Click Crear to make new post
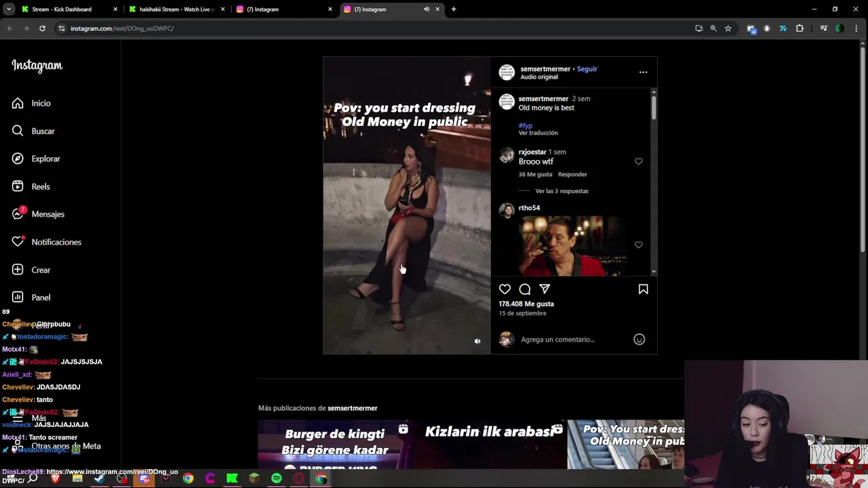Screen dimensions: 868x488 coord(31,270)
